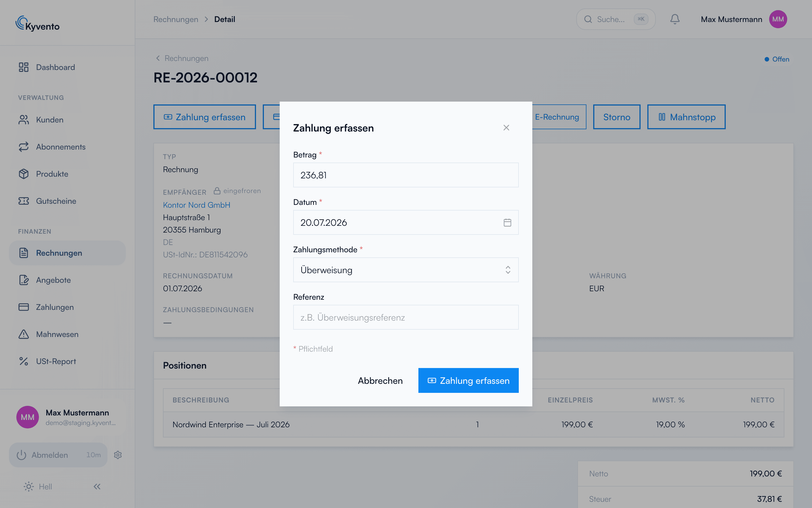Open Dashboard in the sidebar
Viewport: 812px width, 508px height.
coord(67,67)
